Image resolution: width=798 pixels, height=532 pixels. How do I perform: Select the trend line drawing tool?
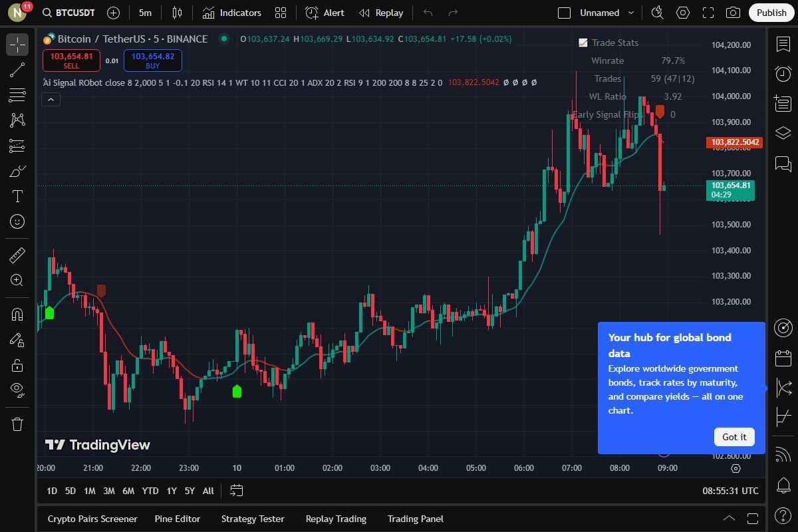17,70
